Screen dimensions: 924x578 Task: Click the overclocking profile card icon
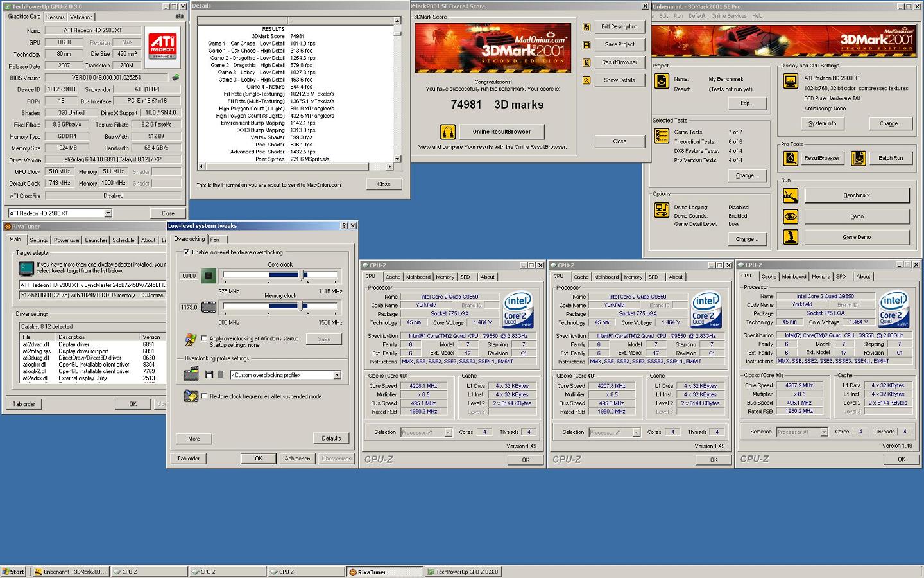coord(191,374)
